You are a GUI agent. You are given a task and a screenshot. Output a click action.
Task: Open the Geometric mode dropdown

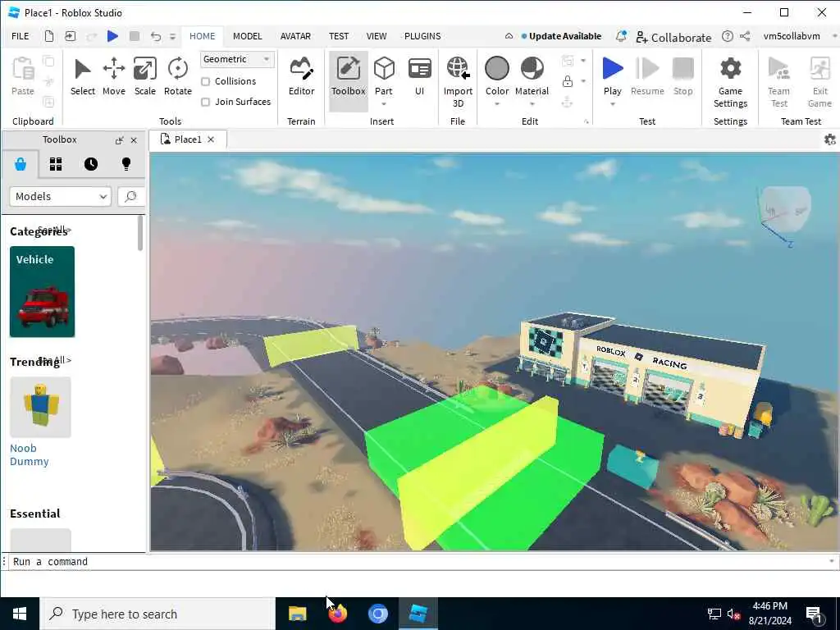pos(237,59)
